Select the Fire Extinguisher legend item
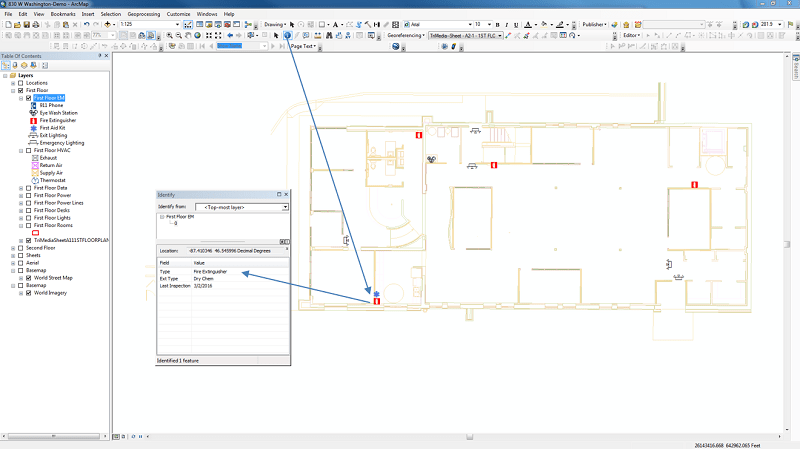This screenshot has width=800, height=449. (58, 120)
